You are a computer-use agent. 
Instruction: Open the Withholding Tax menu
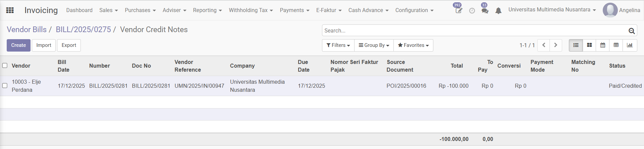tap(251, 10)
